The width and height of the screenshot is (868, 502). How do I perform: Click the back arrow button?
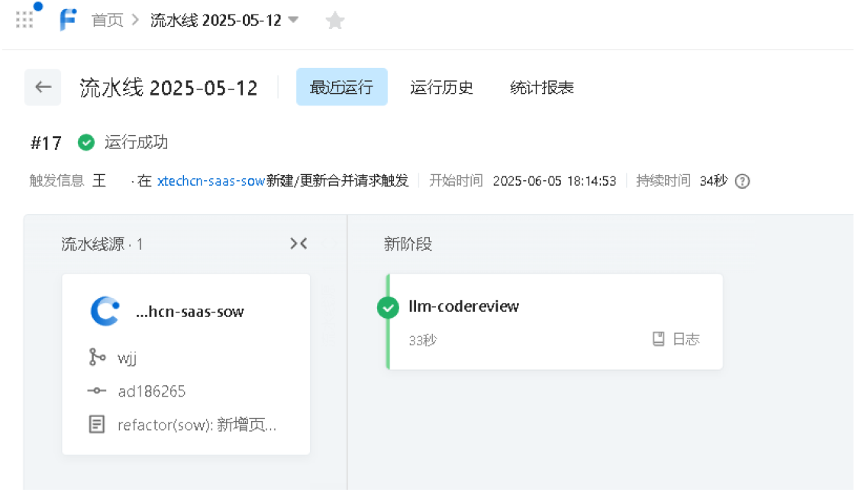tap(43, 87)
